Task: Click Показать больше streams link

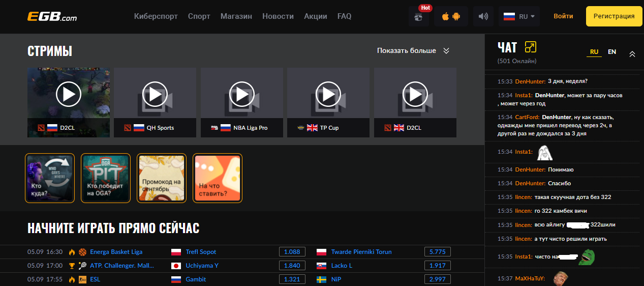Action: tap(407, 51)
